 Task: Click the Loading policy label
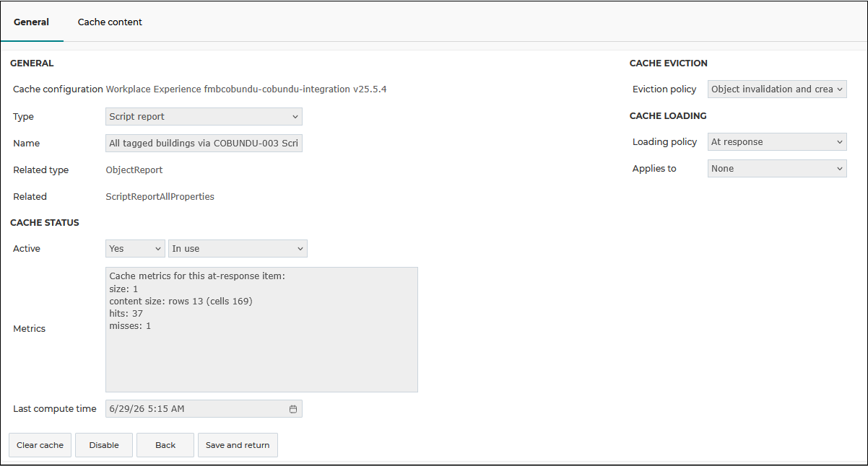[x=665, y=142]
